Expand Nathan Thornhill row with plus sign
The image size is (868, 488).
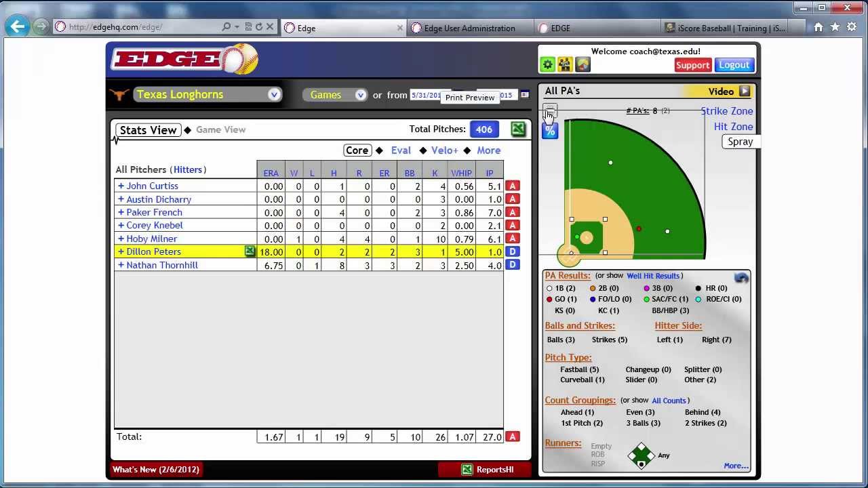pyautogui.click(x=121, y=265)
